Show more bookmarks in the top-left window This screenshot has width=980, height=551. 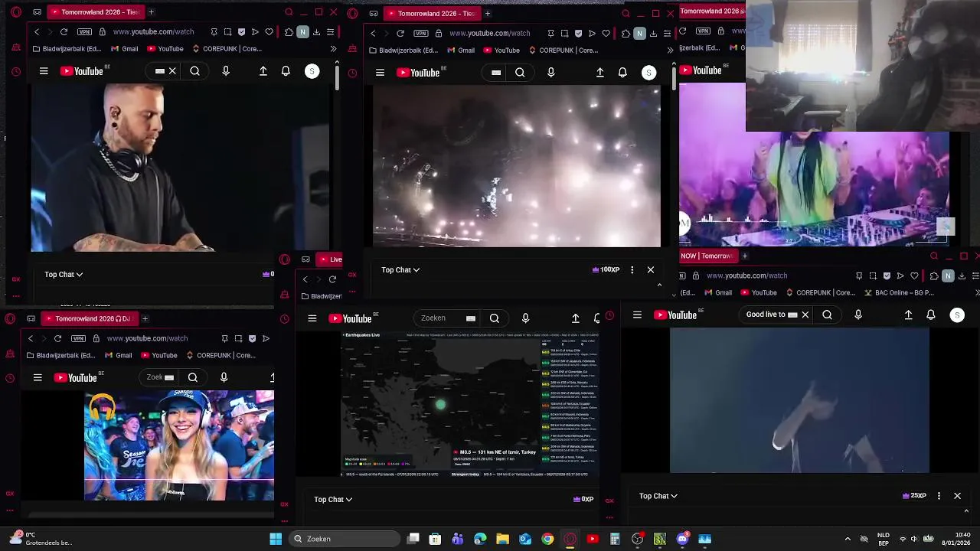pyautogui.click(x=333, y=49)
